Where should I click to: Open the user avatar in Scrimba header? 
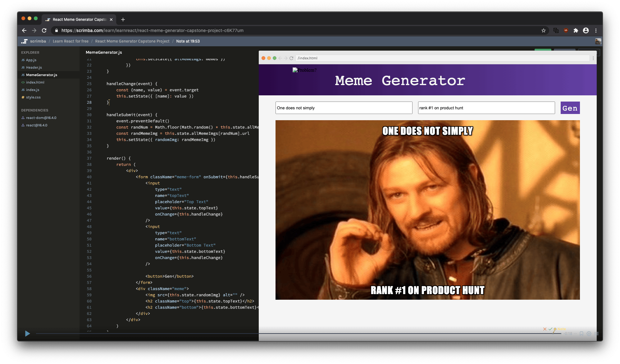pyautogui.click(x=598, y=41)
